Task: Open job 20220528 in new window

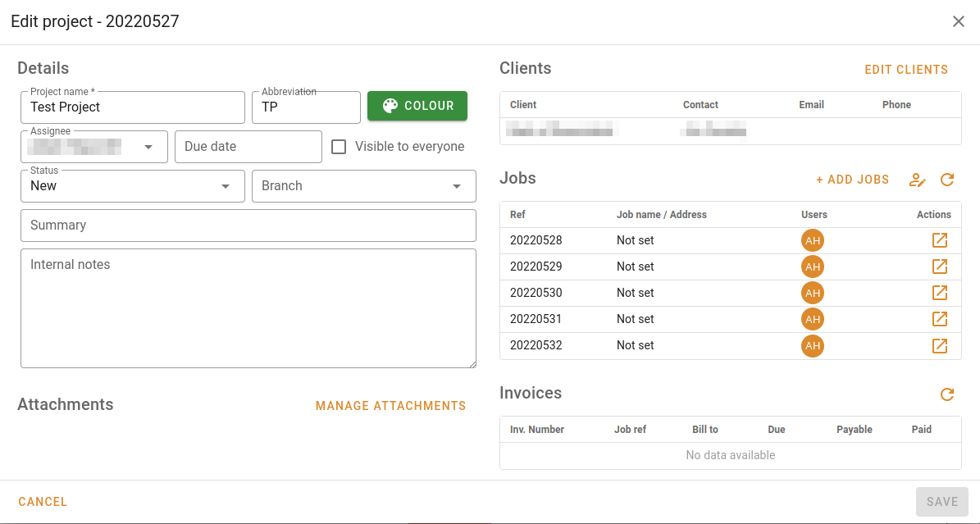Action: pyautogui.click(x=940, y=240)
